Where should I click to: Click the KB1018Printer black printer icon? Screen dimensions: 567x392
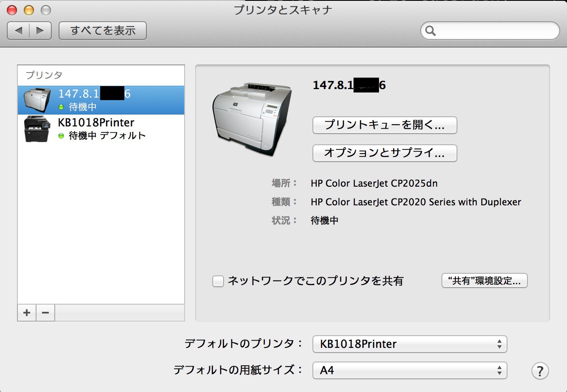tap(36, 129)
